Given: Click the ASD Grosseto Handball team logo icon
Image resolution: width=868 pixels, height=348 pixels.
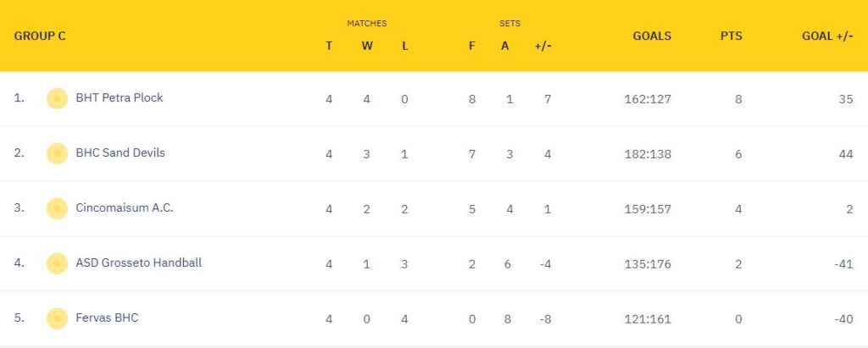Looking at the screenshot, I should pos(57,263).
